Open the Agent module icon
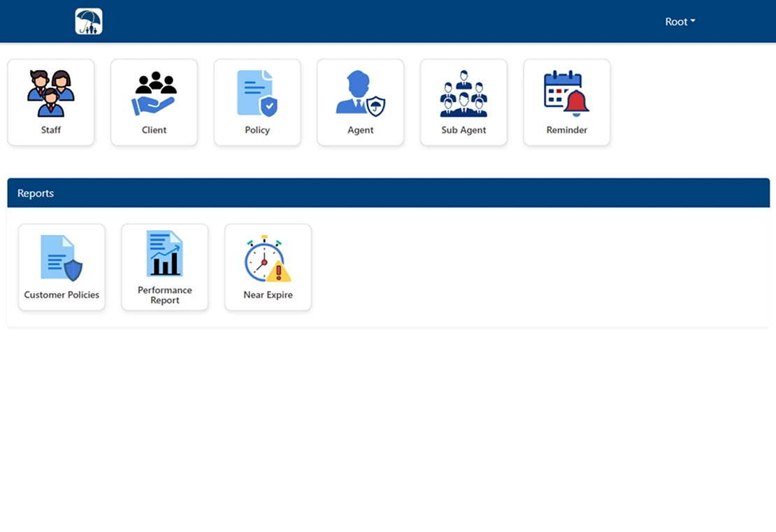776x532 pixels. [360, 94]
